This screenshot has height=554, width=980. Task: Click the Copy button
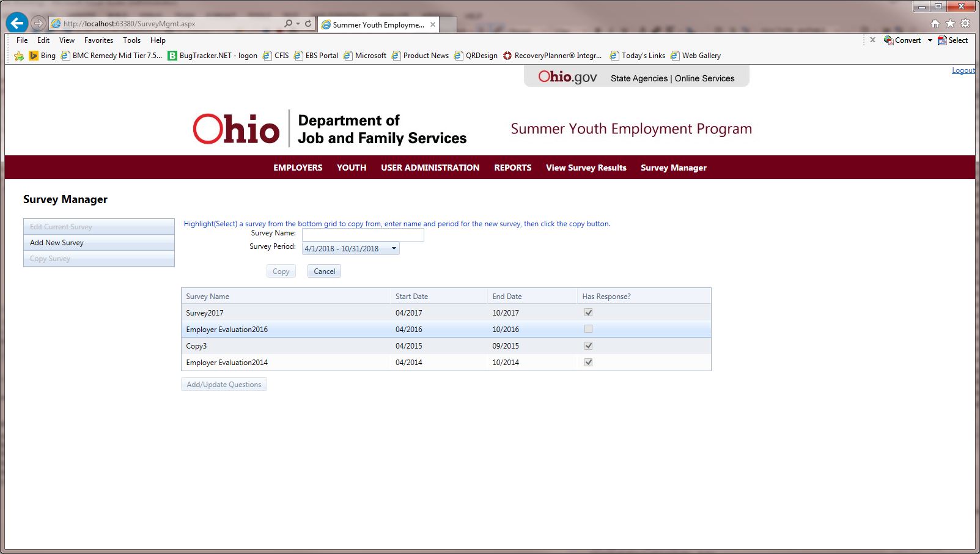coord(281,271)
